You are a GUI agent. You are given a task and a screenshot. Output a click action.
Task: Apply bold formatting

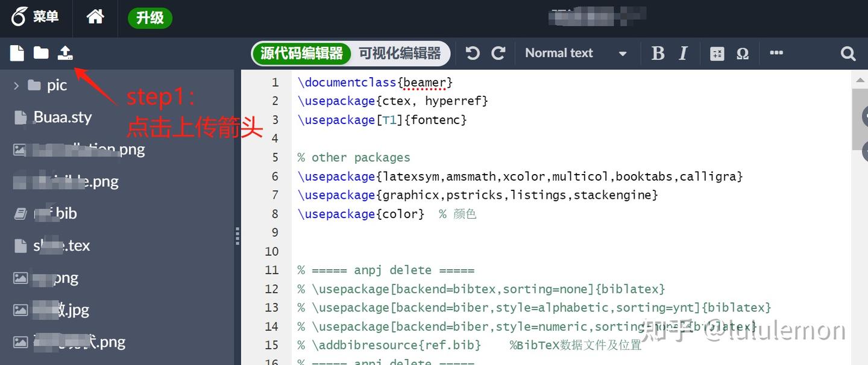[658, 53]
